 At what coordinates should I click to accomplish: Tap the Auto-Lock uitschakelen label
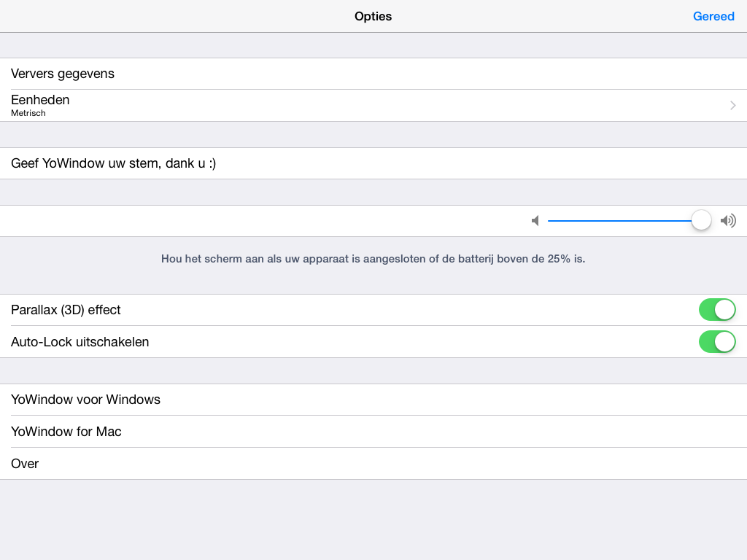(80, 342)
